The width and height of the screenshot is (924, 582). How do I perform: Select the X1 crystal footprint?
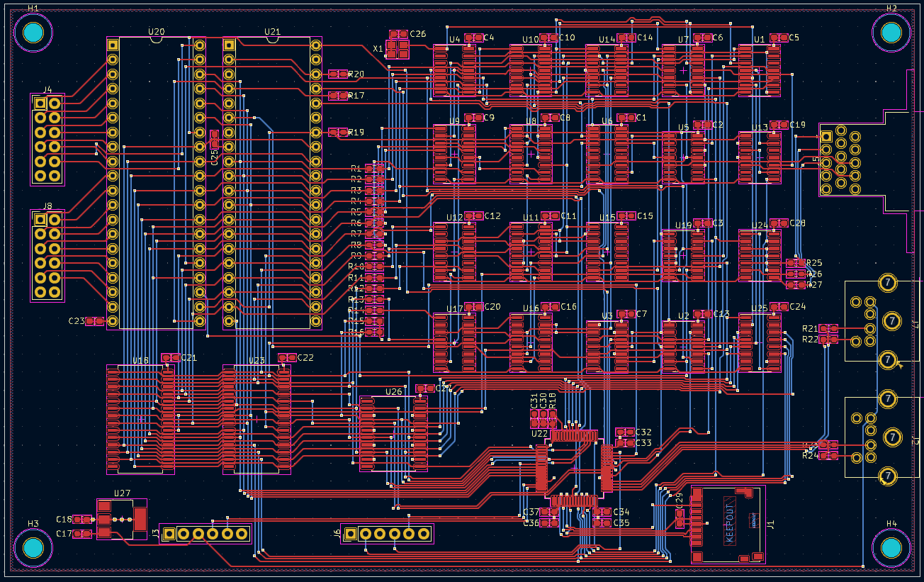[398, 49]
